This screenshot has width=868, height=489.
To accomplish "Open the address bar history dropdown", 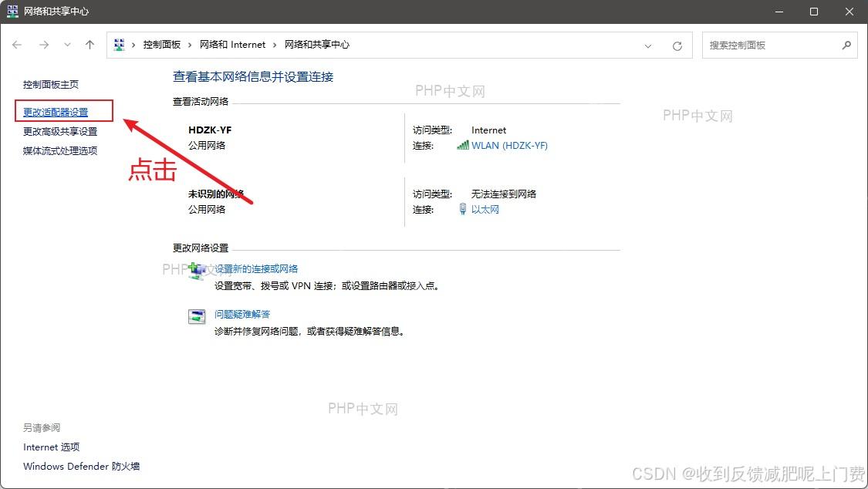I will click(647, 46).
